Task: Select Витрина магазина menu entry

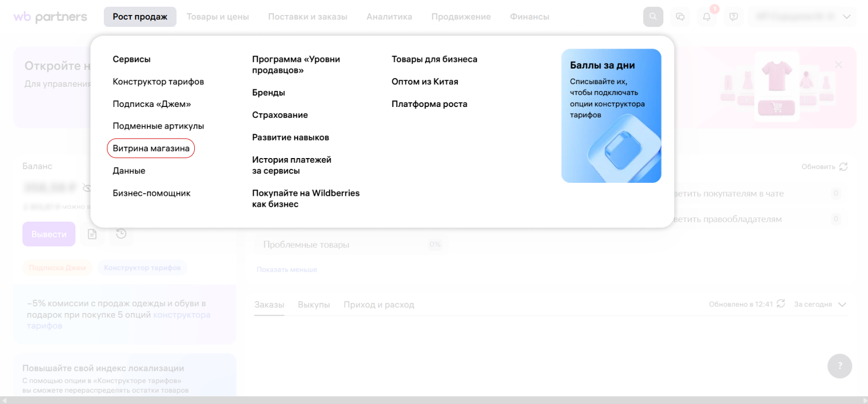Action: coord(151,148)
